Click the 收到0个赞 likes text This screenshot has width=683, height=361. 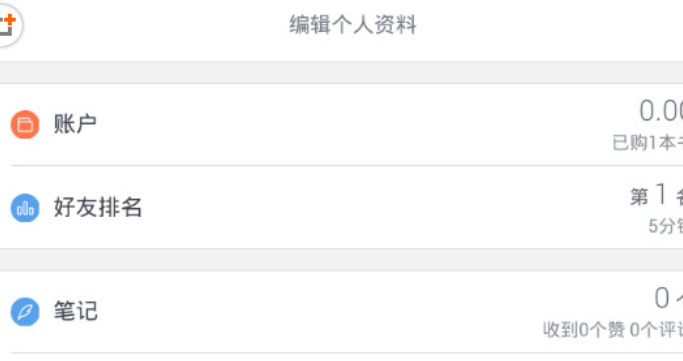pyautogui.click(x=583, y=330)
